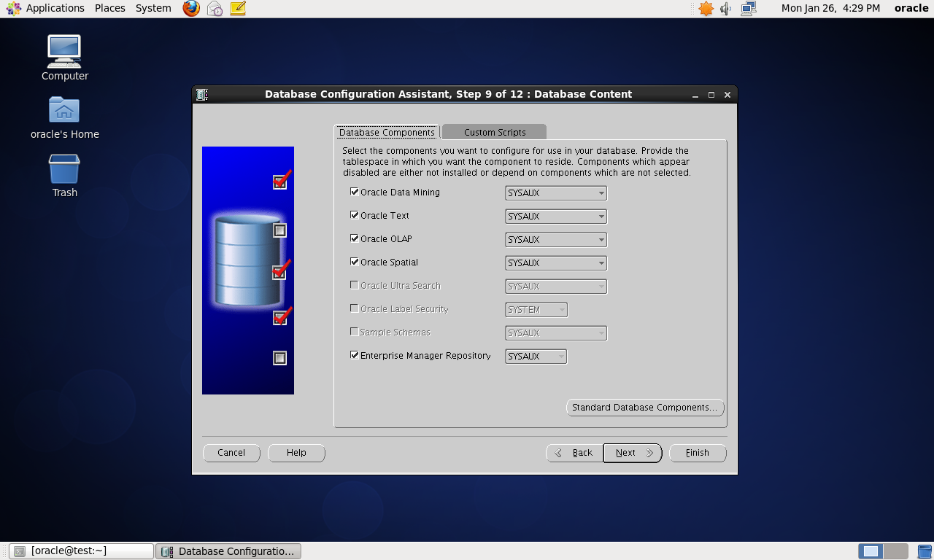Click the Cancel button
The width and height of the screenshot is (934, 560).
pyautogui.click(x=231, y=453)
